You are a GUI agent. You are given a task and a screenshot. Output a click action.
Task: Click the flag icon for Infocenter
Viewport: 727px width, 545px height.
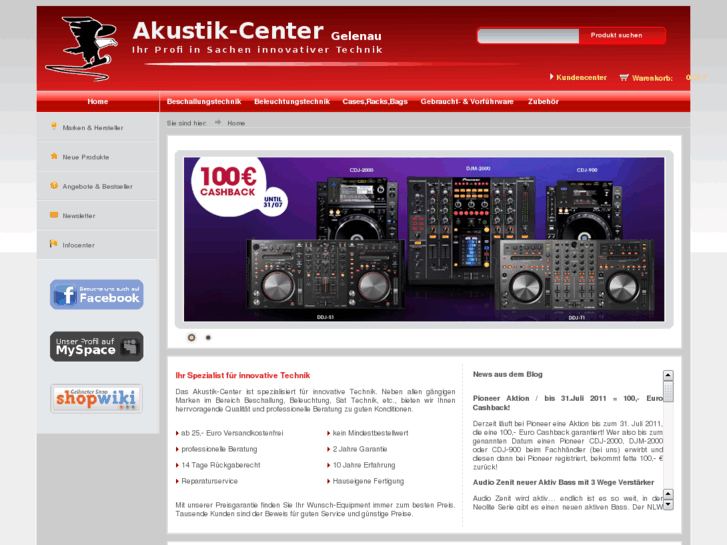coord(54,244)
